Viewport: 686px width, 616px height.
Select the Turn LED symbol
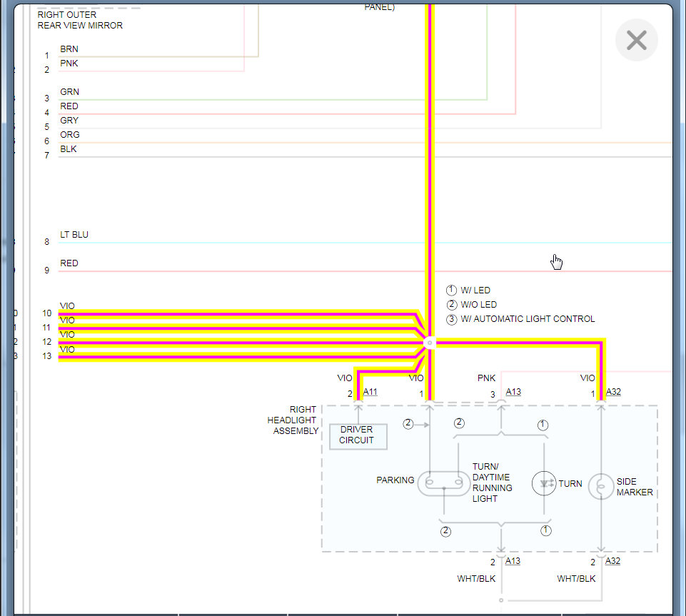(x=544, y=483)
